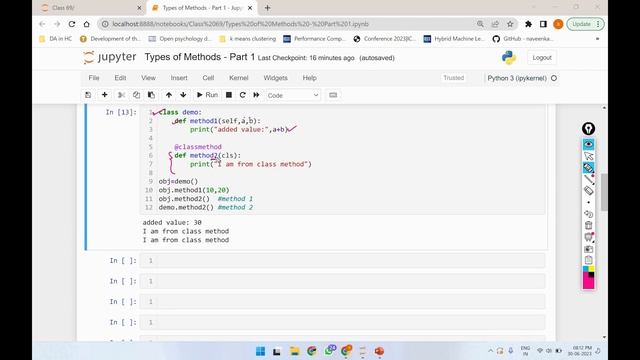This screenshot has height=360, width=640.
Task: Click the page vertical scrollbar thumb
Action: [x=604, y=192]
